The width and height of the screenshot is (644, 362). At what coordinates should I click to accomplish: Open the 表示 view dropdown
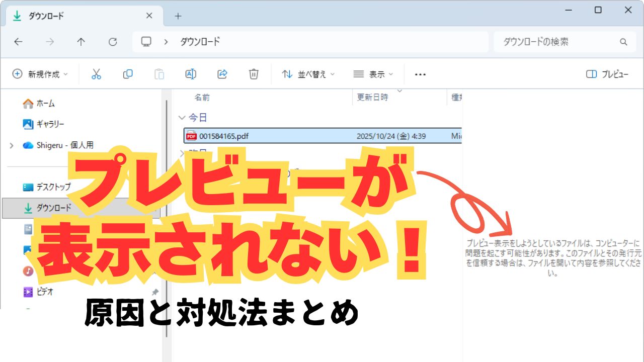point(373,74)
